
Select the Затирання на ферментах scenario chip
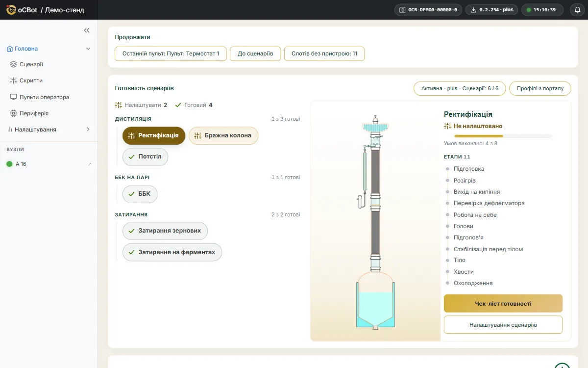pyautogui.click(x=172, y=252)
